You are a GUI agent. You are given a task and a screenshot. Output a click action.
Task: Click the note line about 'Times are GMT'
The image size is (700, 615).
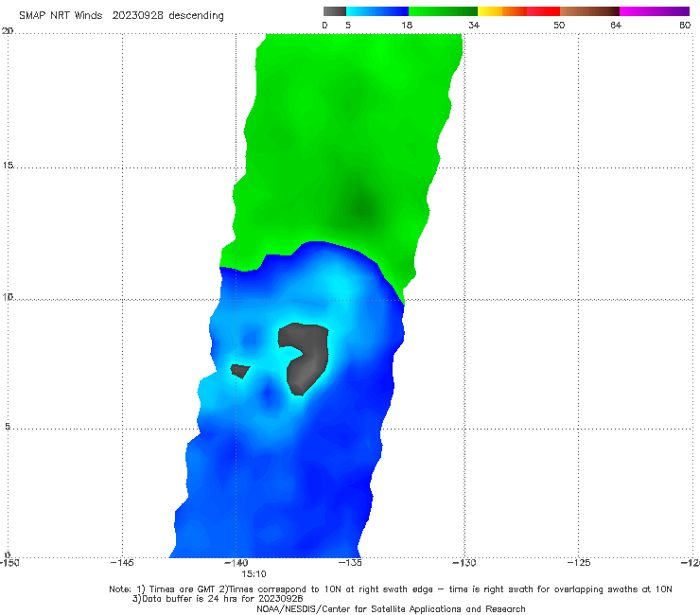(x=390, y=589)
